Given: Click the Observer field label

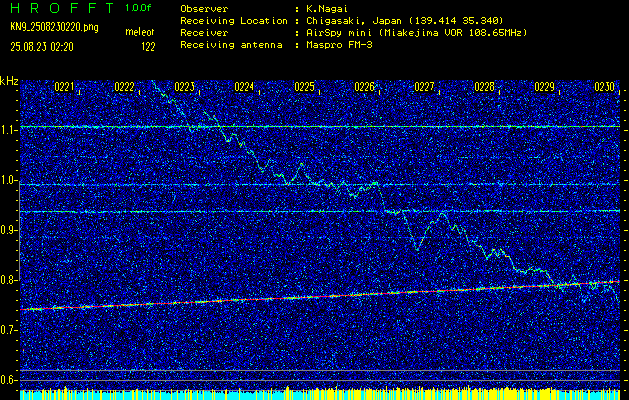Looking at the screenshot, I should point(204,8).
